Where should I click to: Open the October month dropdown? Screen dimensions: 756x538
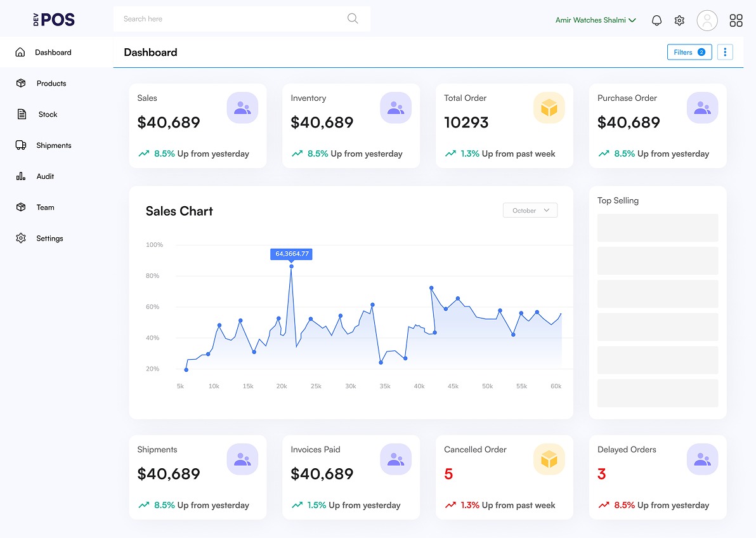pos(530,211)
